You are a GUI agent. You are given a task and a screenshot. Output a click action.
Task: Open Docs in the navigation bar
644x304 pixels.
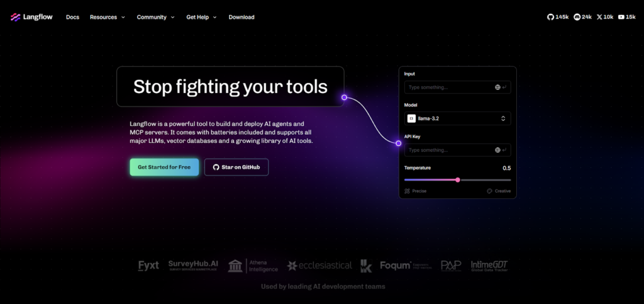[x=73, y=17]
